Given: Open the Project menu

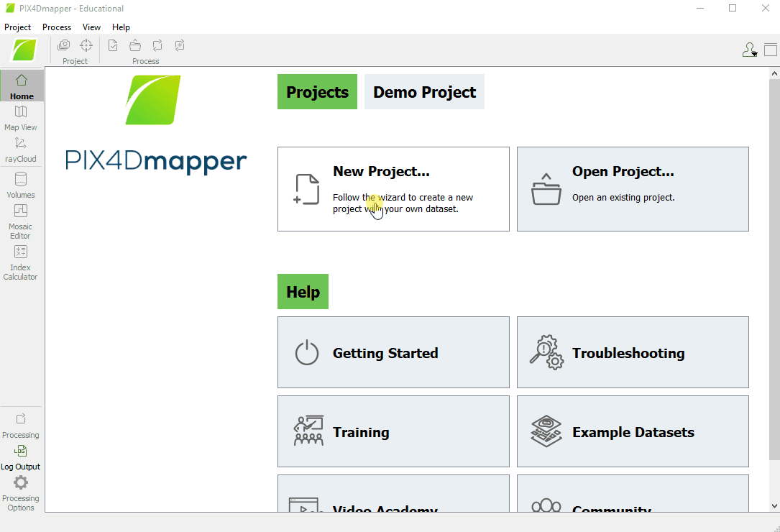Looking at the screenshot, I should [17, 27].
